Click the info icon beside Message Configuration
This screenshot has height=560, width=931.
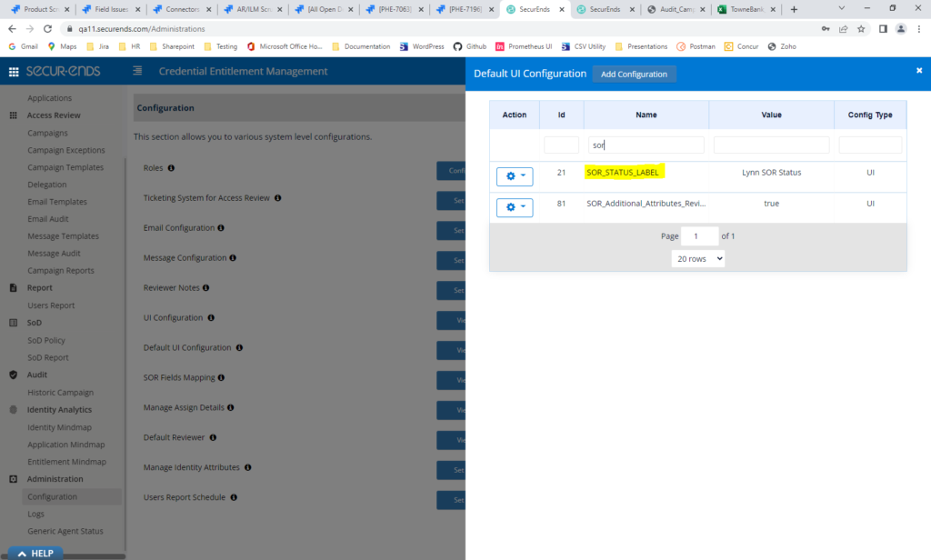tap(233, 258)
